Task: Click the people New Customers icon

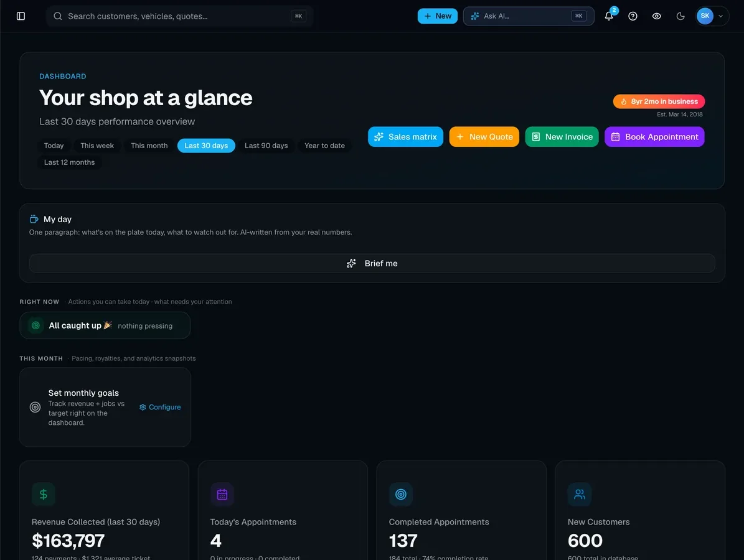Action: click(580, 495)
